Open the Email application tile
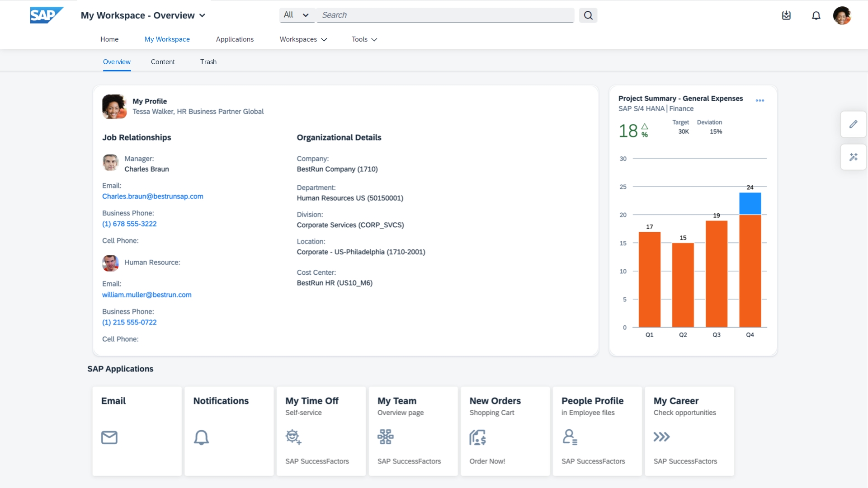Screen dimensions: 868x488 tap(137, 431)
